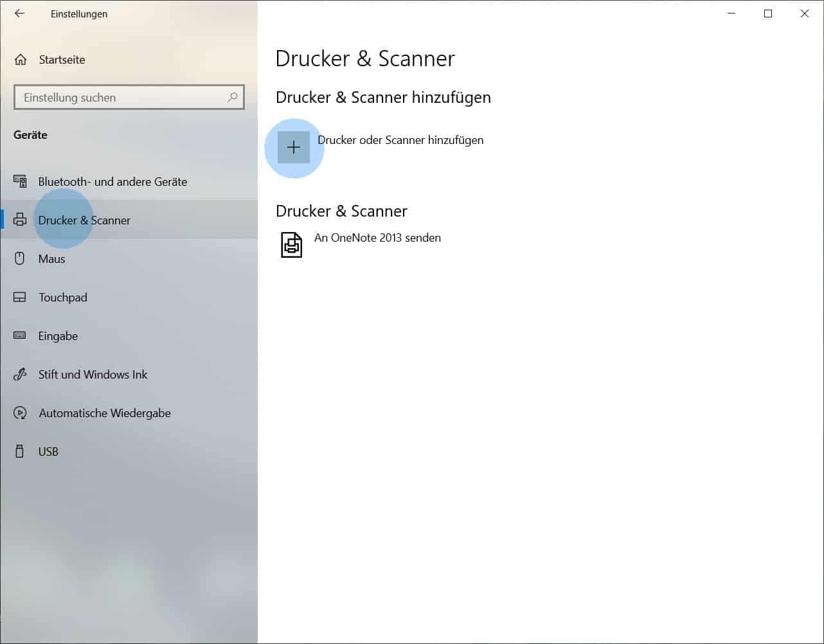The width and height of the screenshot is (824, 644).
Task: Click the Startseite label
Action: click(62, 60)
